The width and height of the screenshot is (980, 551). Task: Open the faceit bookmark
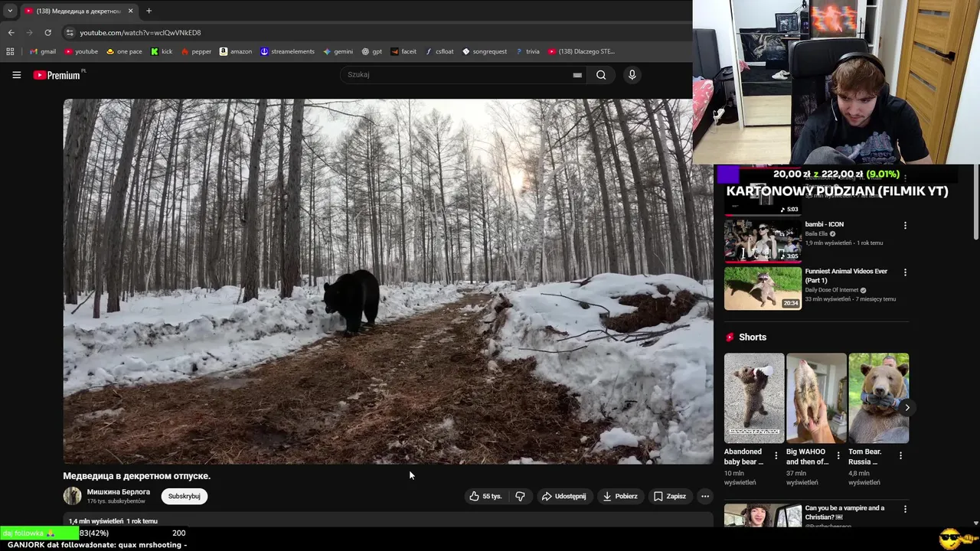point(403,51)
